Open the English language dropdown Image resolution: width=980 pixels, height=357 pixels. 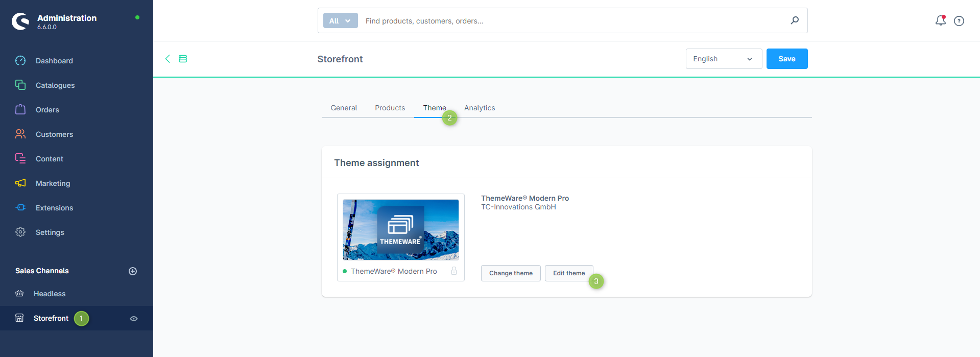tap(724, 59)
